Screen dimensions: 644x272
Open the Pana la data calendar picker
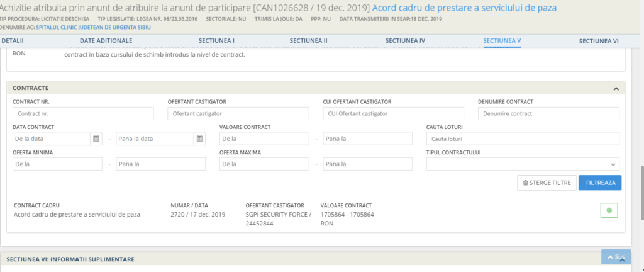(x=199, y=139)
